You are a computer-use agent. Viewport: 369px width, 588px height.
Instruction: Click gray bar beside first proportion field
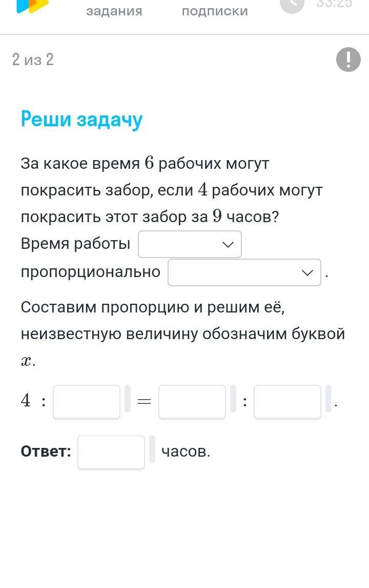coord(128,399)
